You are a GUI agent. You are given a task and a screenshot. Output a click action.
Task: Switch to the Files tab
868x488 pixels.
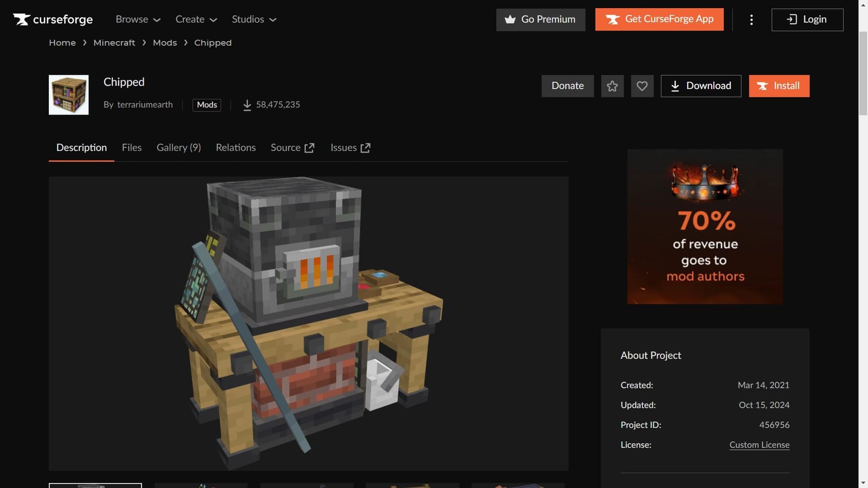[131, 147]
